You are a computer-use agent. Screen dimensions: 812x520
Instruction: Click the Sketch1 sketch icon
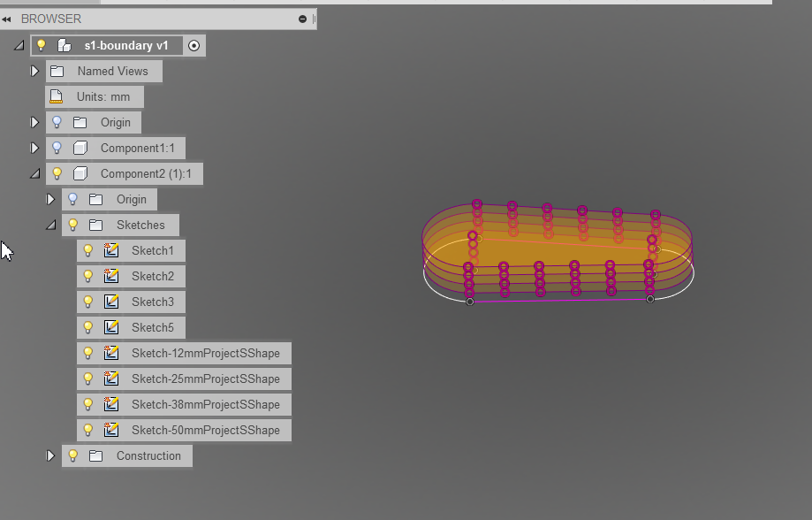(x=110, y=250)
